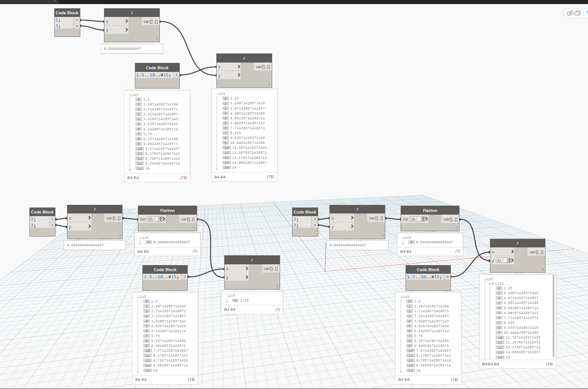The width and height of the screenshot is (588, 389).
Task: Decrease the @L1 stepper on the right Flatten node
Action: [x=423, y=220]
